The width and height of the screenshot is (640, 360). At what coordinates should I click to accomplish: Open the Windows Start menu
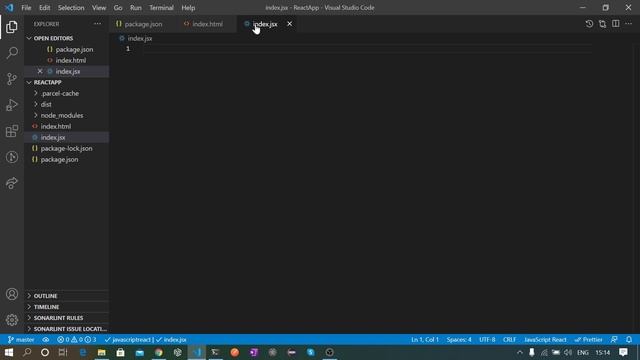9,352
